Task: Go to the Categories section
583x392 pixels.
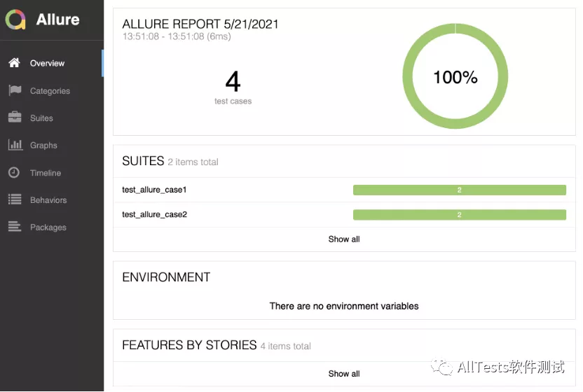Action: tap(50, 91)
